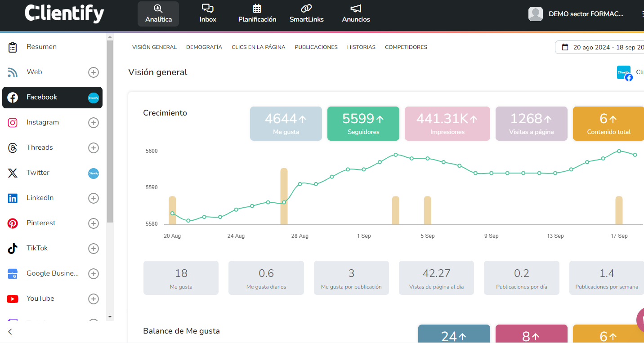Add a YouTube account with plus icon
The height and width of the screenshot is (343, 644).
pos(93,299)
